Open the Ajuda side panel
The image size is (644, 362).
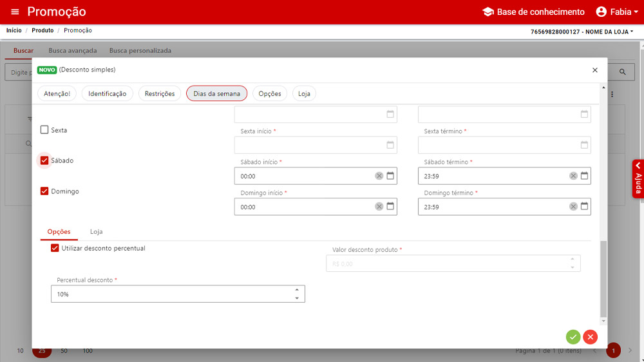[638, 178]
